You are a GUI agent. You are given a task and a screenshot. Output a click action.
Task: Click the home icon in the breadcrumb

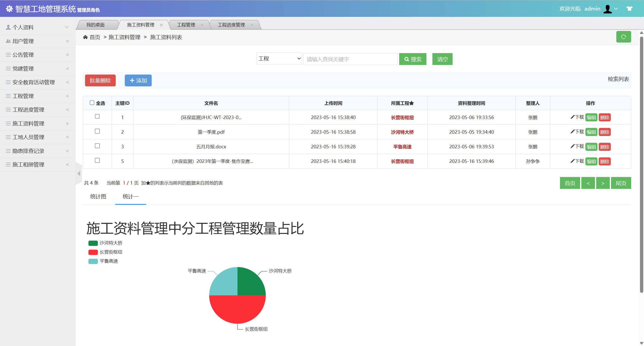[85, 37]
